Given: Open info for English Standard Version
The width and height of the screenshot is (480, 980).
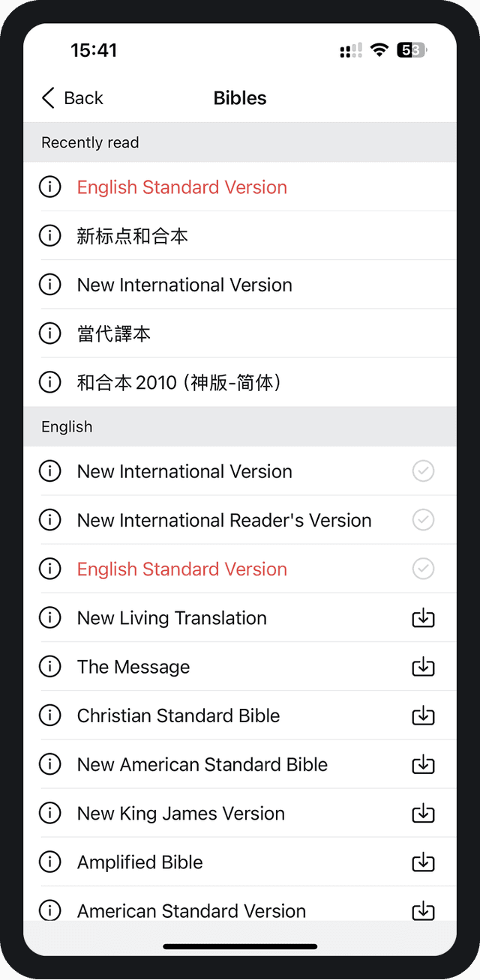Looking at the screenshot, I should tap(49, 187).
